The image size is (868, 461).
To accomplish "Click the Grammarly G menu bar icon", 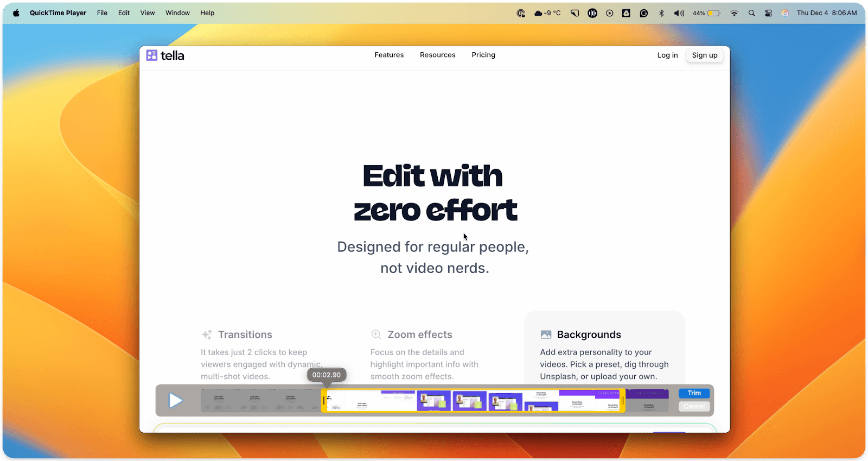I will [x=644, y=13].
